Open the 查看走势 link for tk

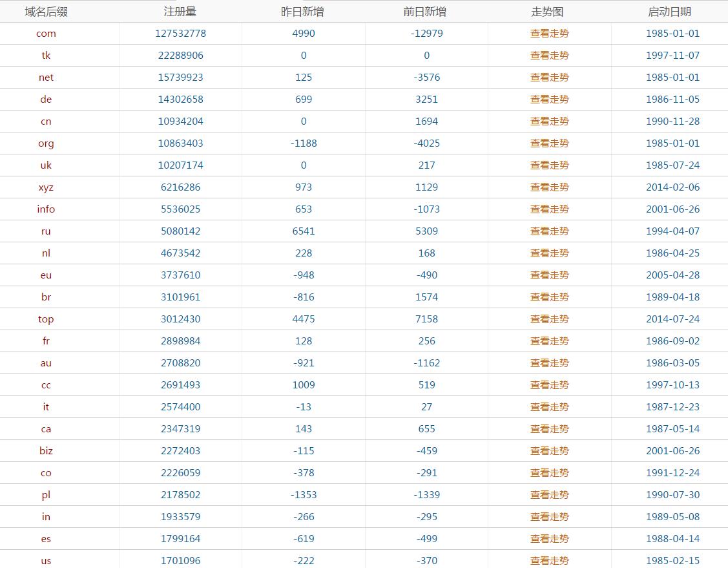point(549,56)
